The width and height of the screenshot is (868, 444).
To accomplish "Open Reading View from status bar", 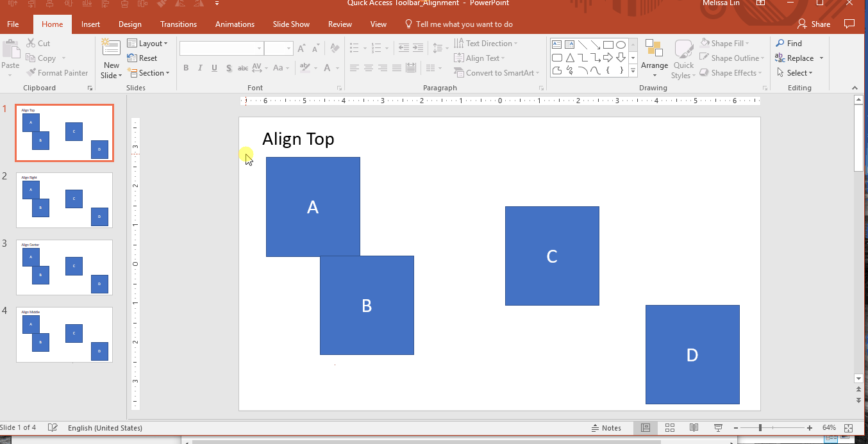I will 694,428.
